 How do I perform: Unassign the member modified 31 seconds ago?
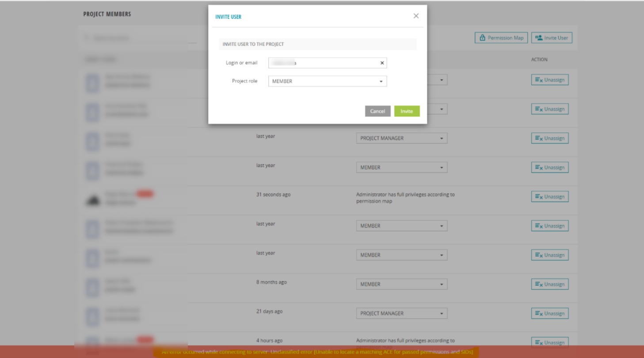click(x=549, y=196)
